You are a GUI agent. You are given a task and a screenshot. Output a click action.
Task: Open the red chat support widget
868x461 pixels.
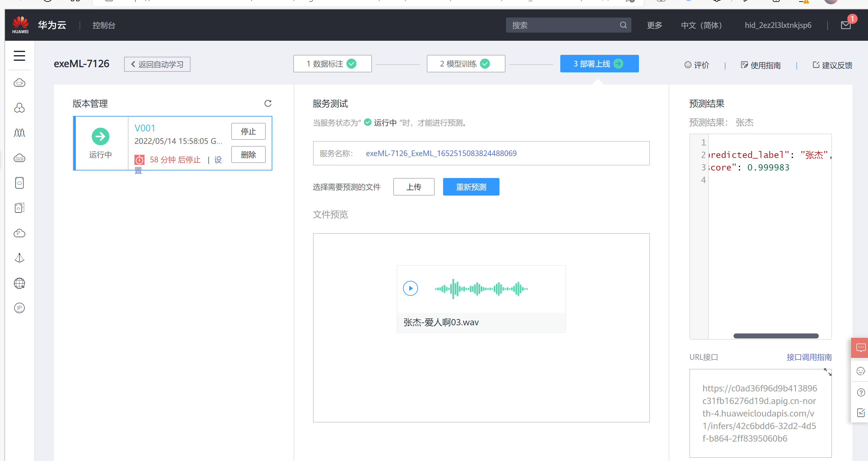coord(860,348)
